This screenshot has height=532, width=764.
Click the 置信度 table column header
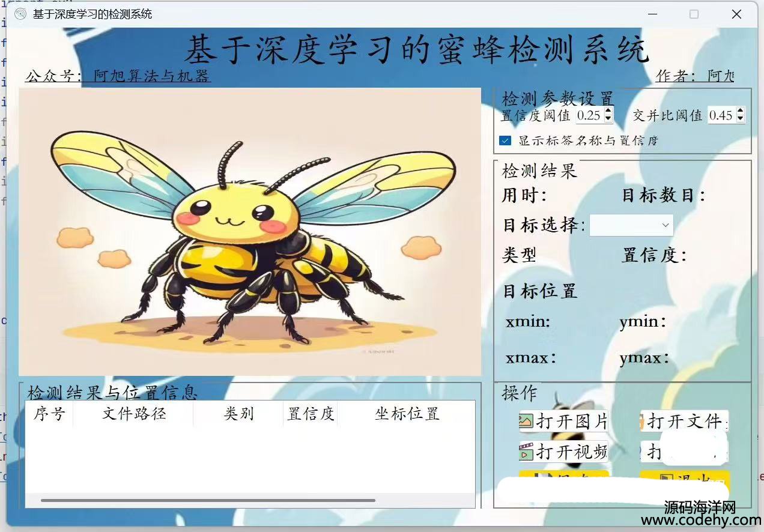(311, 414)
